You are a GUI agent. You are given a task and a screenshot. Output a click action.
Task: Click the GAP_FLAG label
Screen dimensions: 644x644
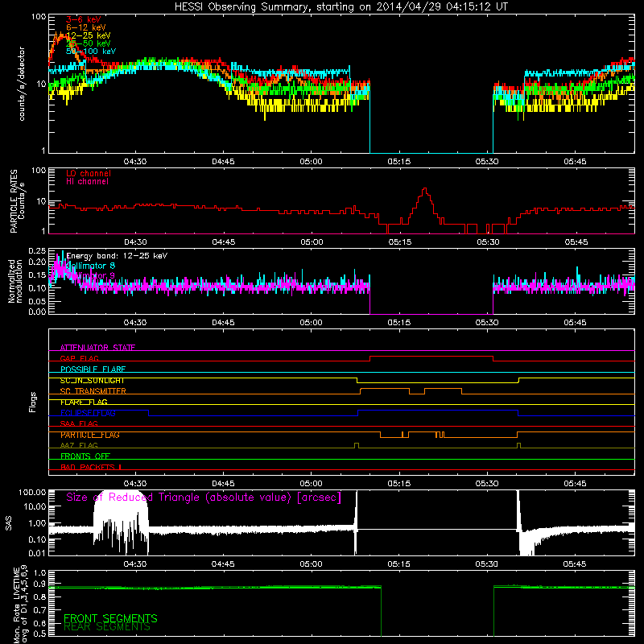click(x=79, y=358)
